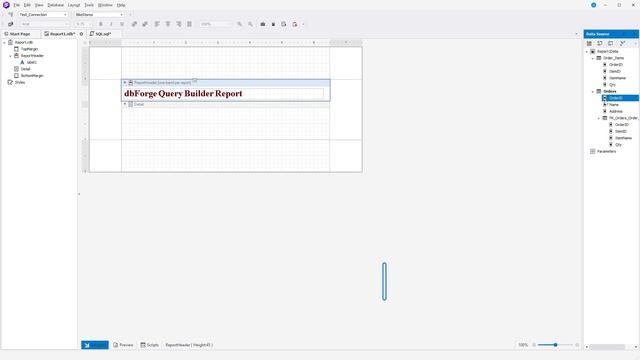Select the blue Designer view button
This screenshot has width=640, height=360.
(95, 345)
